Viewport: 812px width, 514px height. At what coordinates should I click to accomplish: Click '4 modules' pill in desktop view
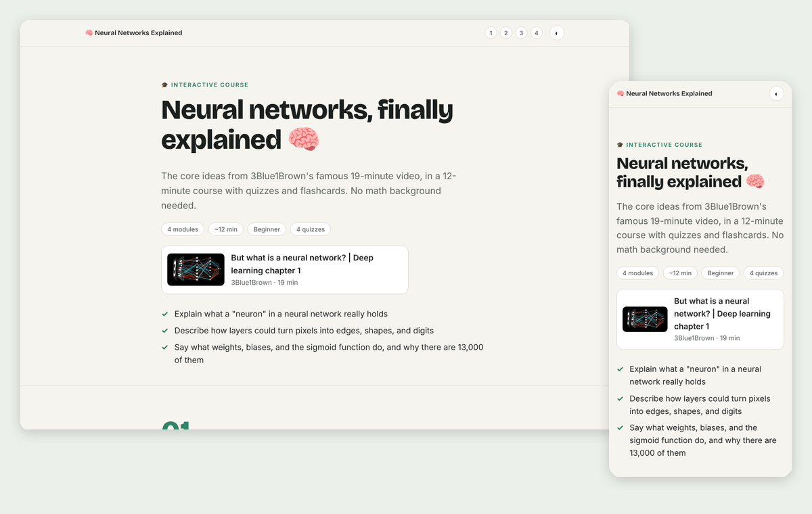pyautogui.click(x=183, y=229)
